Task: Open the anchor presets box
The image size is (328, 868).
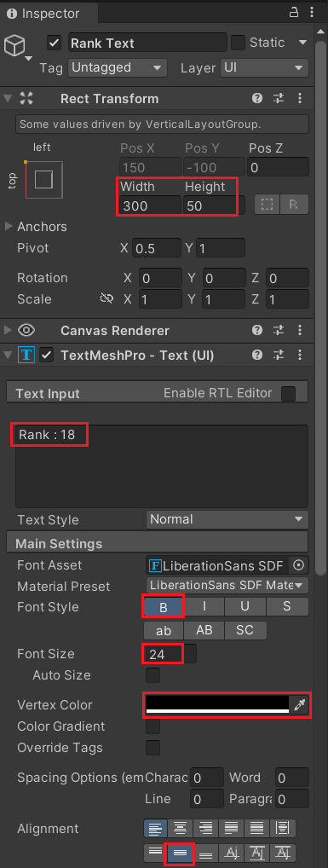Action: point(43,179)
